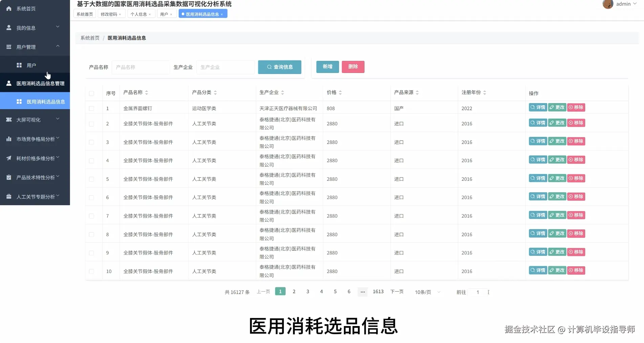Viewport: 644px width, 343px height.
Task: Click the bar chart icon beside 市场竞争格局分析
Action: point(9,139)
